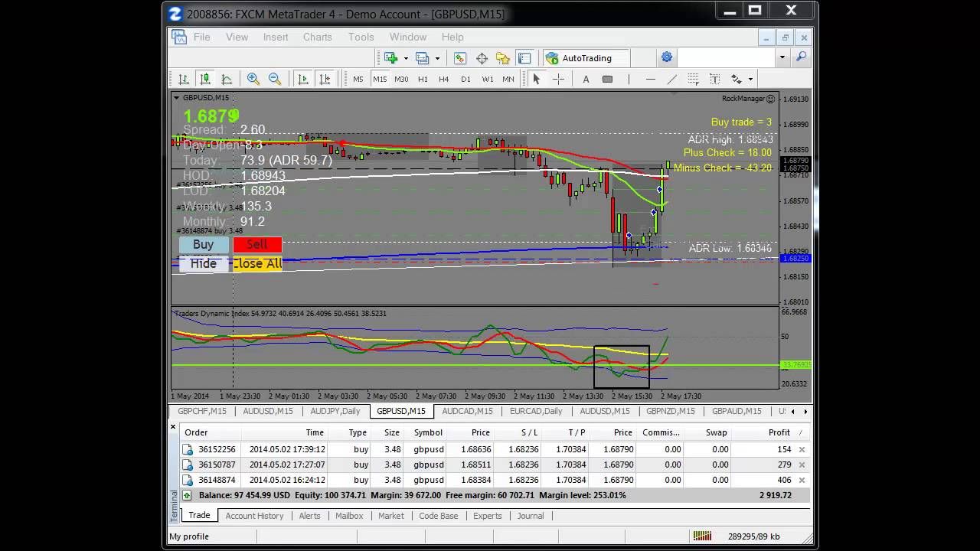
Task: Select the boxed 'T' text tool
Action: (x=714, y=79)
